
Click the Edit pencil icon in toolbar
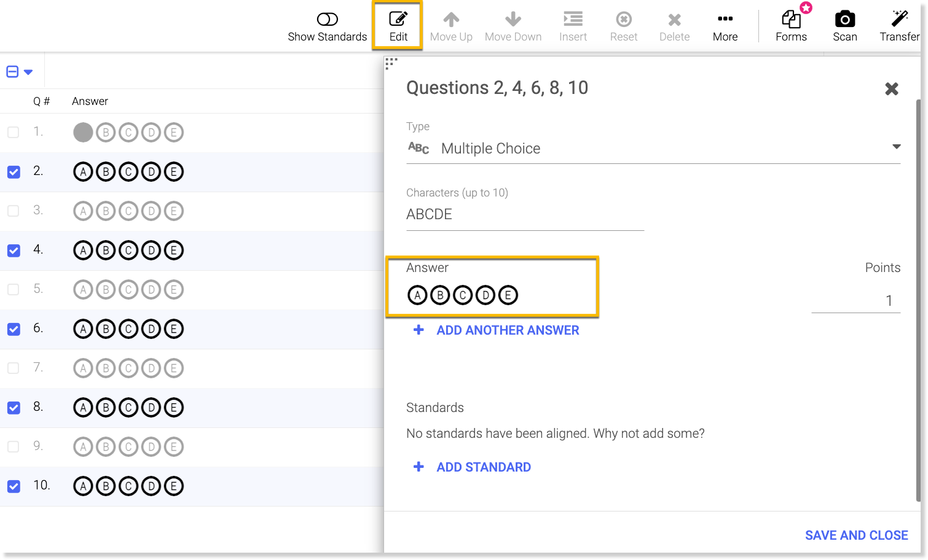[398, 20]
